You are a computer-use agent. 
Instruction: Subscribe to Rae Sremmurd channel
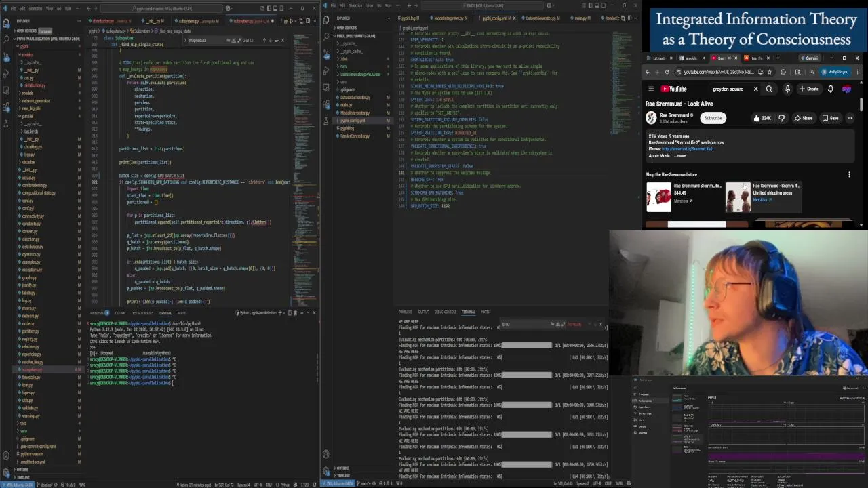713,118
